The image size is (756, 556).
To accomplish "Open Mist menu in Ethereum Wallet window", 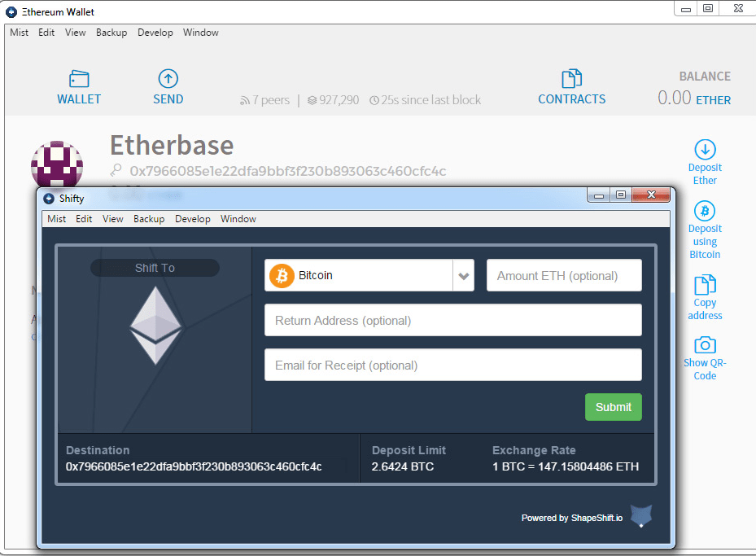I will [20, 33].
